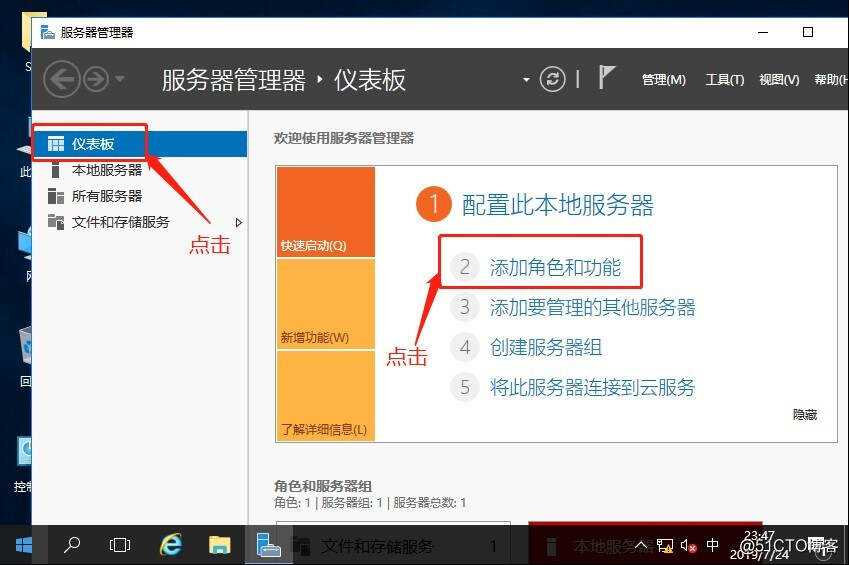849x565 pixels.
Task: Select 仪表板 in the sidebar
Action: click(140, 144)
